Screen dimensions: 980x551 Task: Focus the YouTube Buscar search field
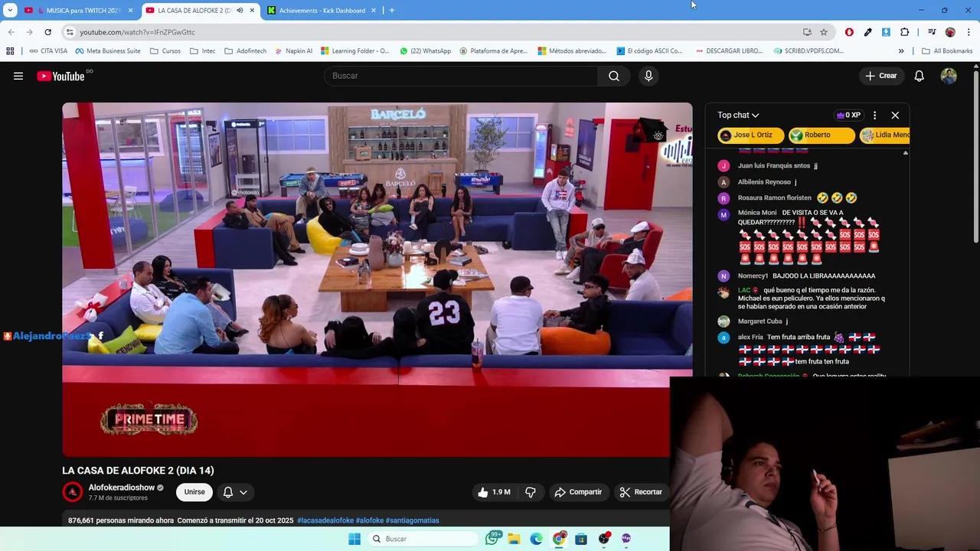click(461, 76)
